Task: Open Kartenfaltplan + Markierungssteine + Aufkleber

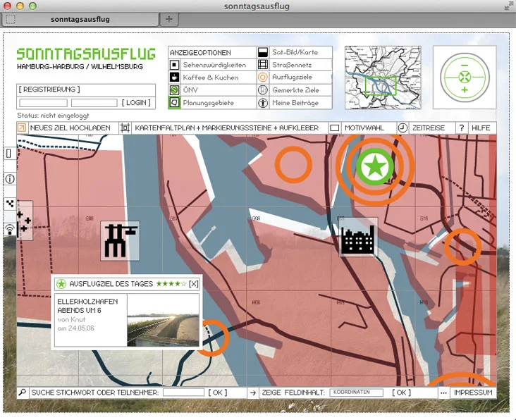Action: point(227,128)
